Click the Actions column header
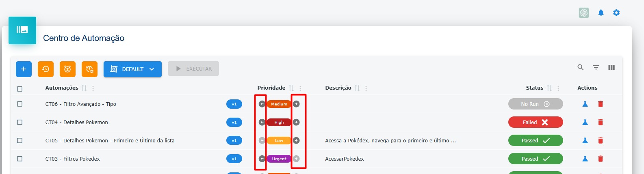 (588, 88)
